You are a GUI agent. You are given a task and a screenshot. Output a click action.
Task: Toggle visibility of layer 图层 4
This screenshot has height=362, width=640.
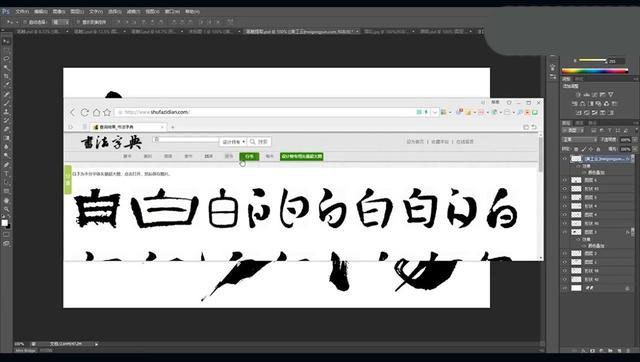565,214
